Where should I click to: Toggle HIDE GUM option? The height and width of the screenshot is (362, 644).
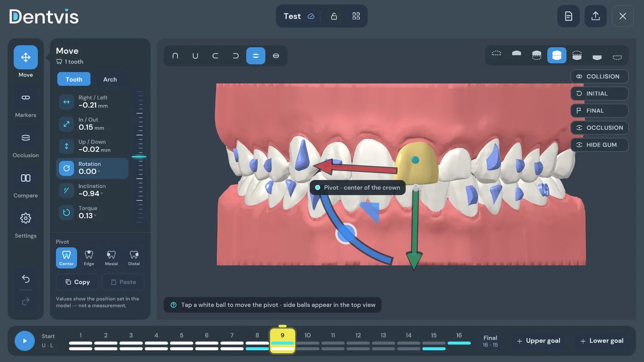[x=599, y=145]
